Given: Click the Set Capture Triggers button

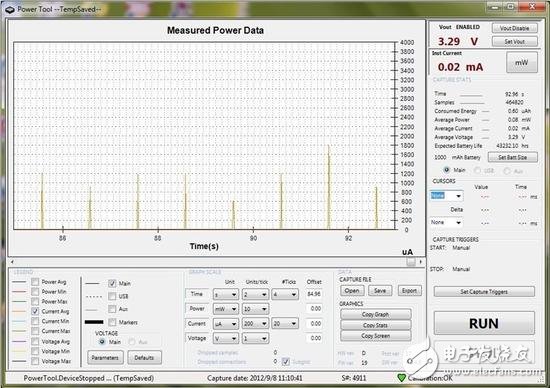Looking at the screenshot, I should (x=484, y=292).
